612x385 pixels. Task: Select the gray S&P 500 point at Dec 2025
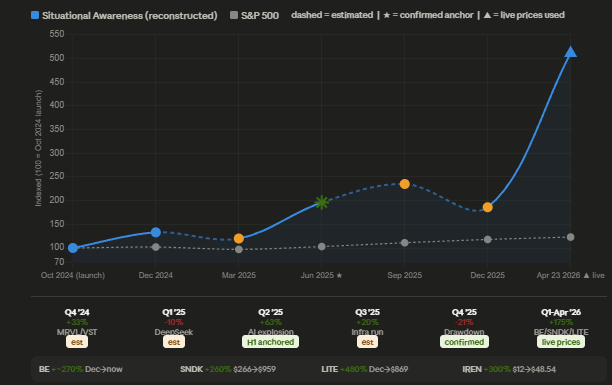click(x=487, y=239)
